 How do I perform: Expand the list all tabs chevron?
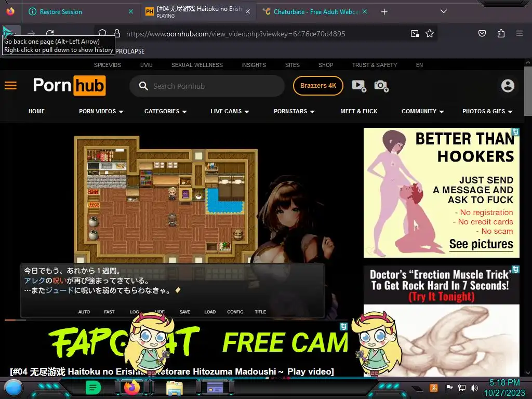pos(444,11)
